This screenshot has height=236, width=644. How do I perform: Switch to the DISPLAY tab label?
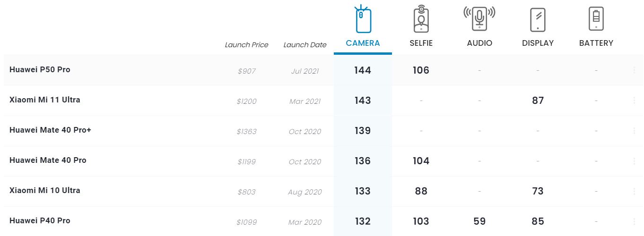tap(538, 43)
